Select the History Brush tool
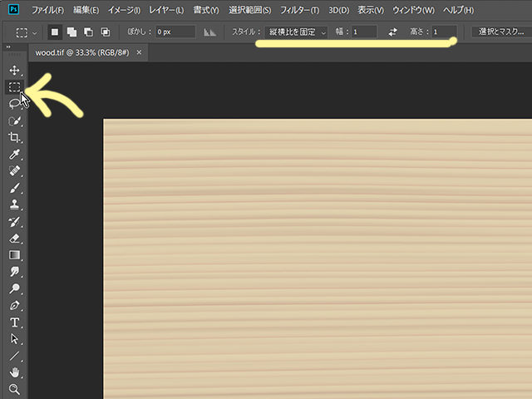This screenshot has height=399, width=532. (x=14, y=222)
